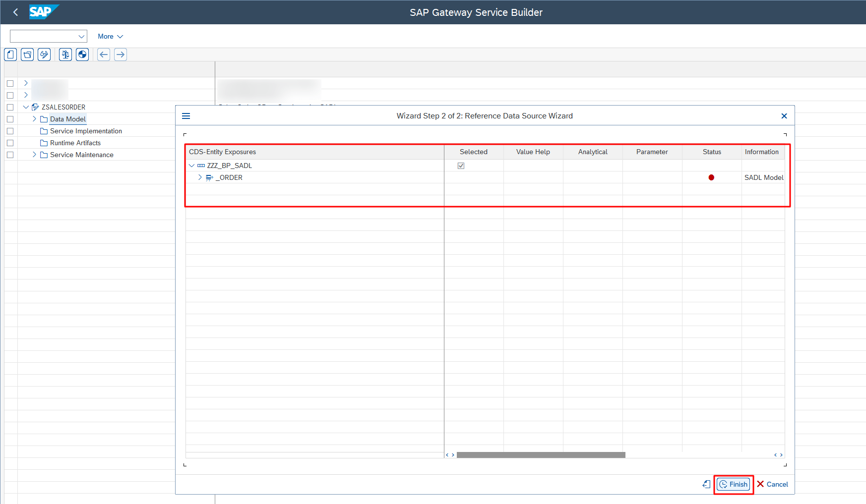Tick the checkbox for the first blurred project row

coord(10,83)
